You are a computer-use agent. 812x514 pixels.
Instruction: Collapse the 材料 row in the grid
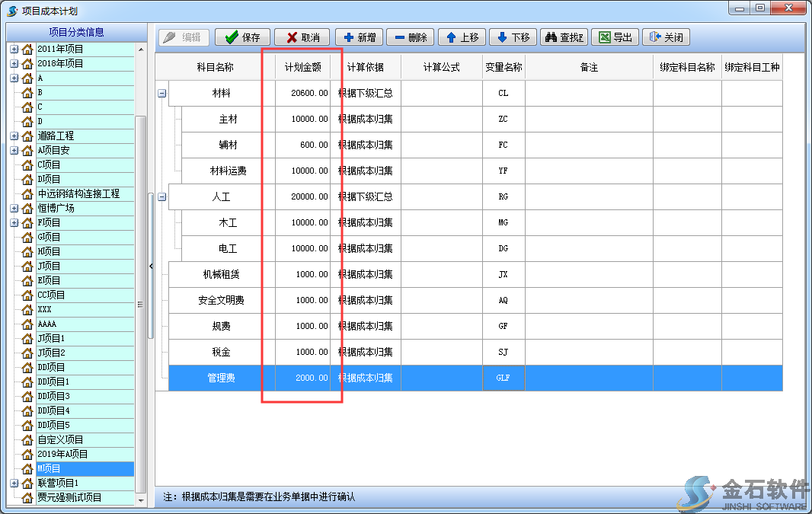(162, 92)
